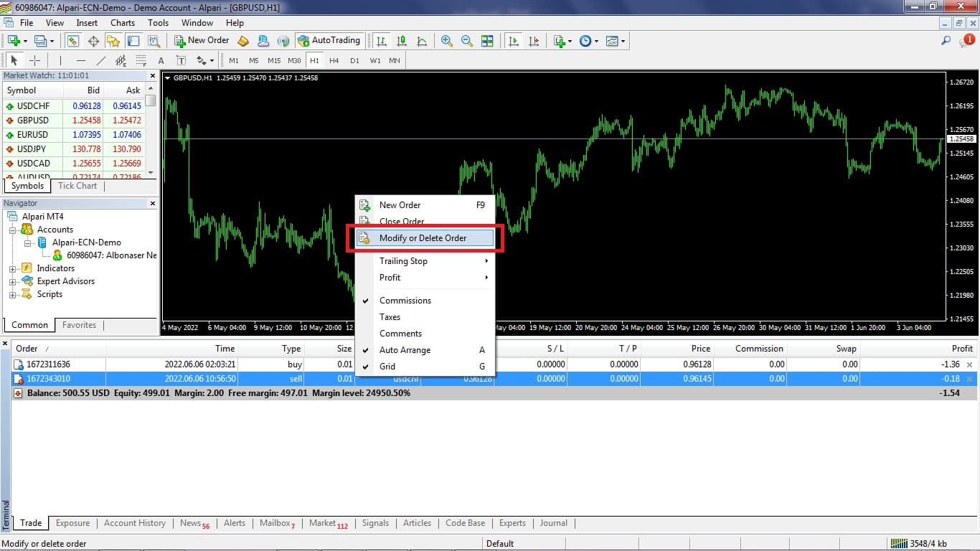Open the Strategy Tester toolbar icon

154,41
